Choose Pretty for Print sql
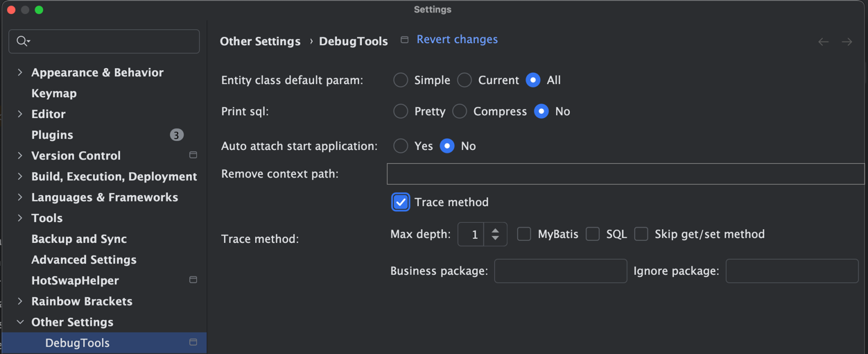 401,111
